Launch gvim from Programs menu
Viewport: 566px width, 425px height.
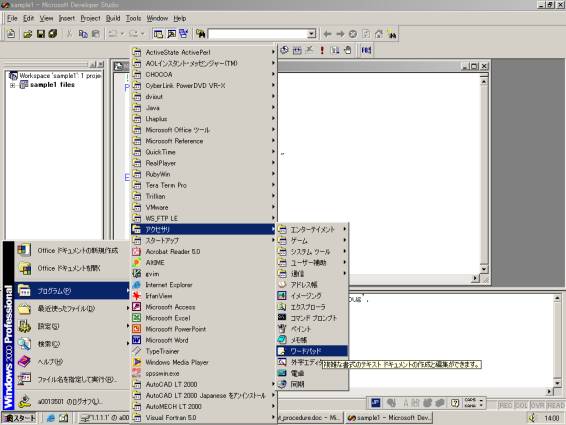click(x=203, y=274)
